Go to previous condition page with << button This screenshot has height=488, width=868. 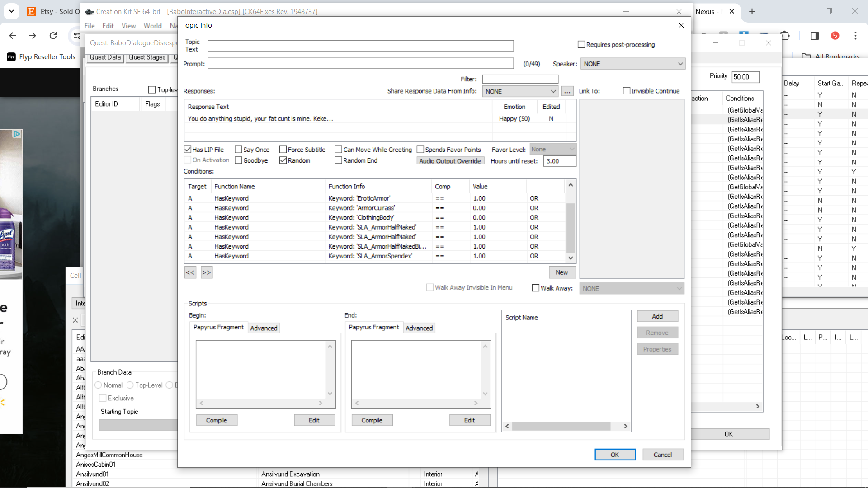tap(190, 272)
